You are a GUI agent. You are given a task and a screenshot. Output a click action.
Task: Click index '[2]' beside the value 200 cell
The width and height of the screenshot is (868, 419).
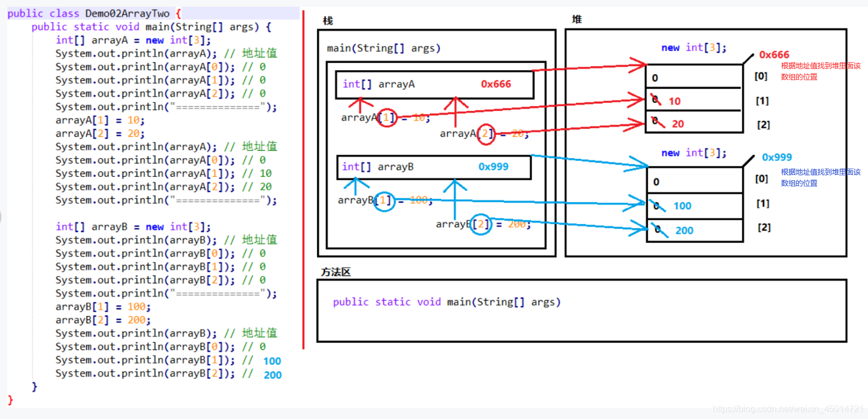coord(764,228)
